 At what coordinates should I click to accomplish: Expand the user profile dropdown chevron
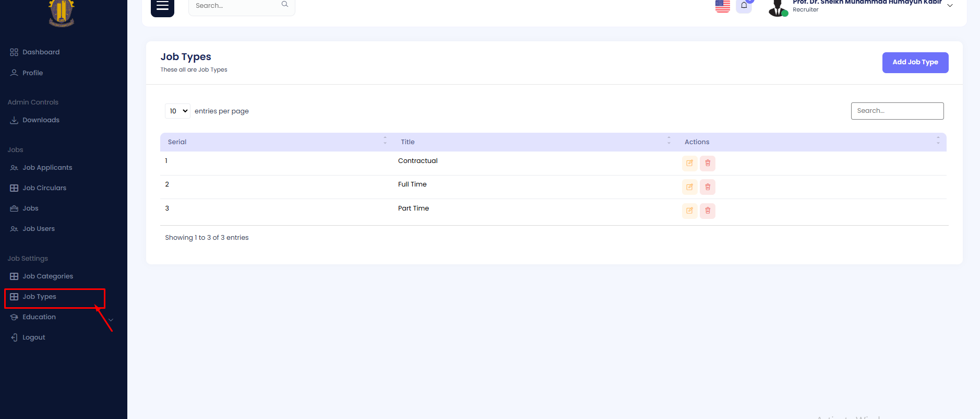[x=950, y=6]
